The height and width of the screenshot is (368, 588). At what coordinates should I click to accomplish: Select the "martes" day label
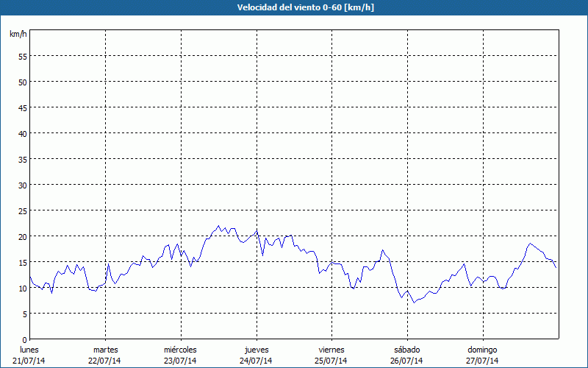click(x=105, y=350)
